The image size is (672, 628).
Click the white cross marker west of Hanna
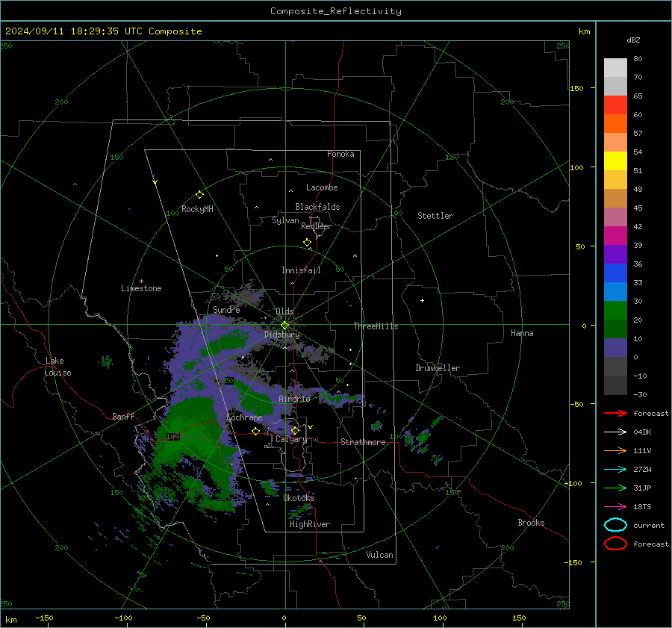[422, 300]
